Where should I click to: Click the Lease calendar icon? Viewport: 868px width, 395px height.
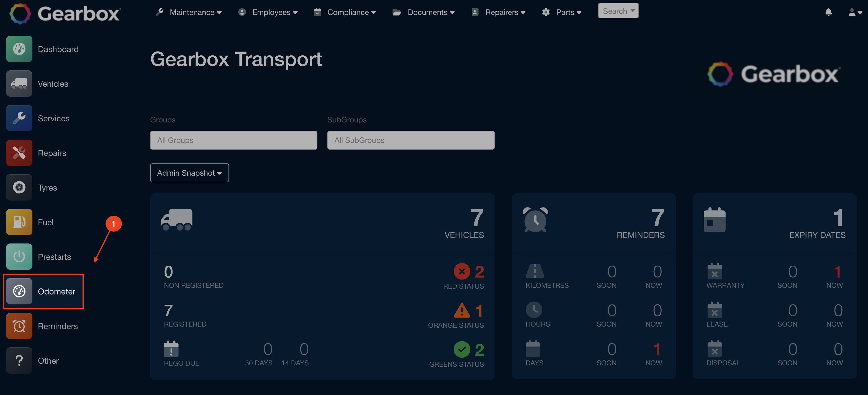[x=715, y=310]
